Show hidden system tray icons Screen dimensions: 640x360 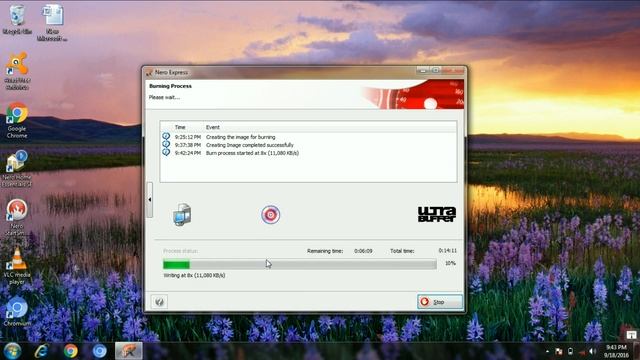coord(547,351)
